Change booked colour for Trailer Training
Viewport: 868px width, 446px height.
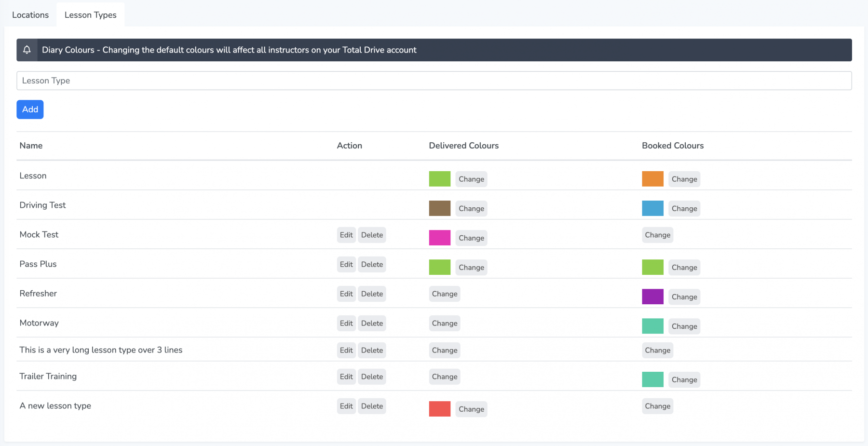point(684,379)
